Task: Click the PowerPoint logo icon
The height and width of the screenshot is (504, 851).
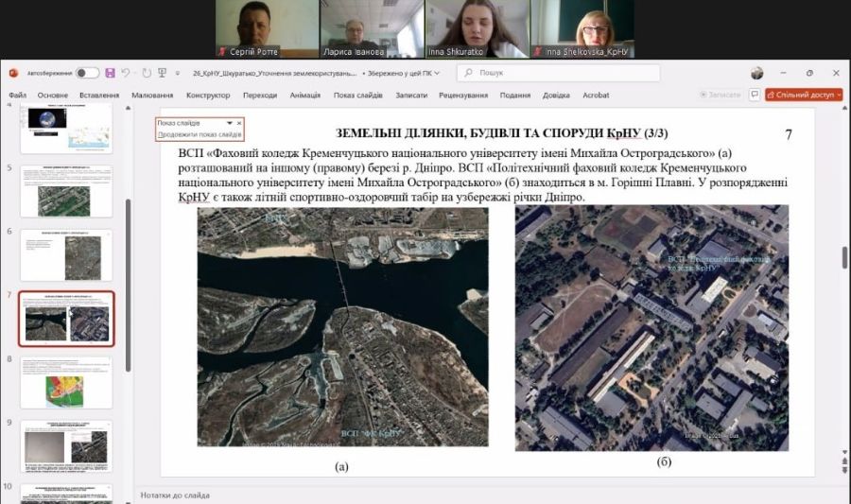Action: coord(13,73)
